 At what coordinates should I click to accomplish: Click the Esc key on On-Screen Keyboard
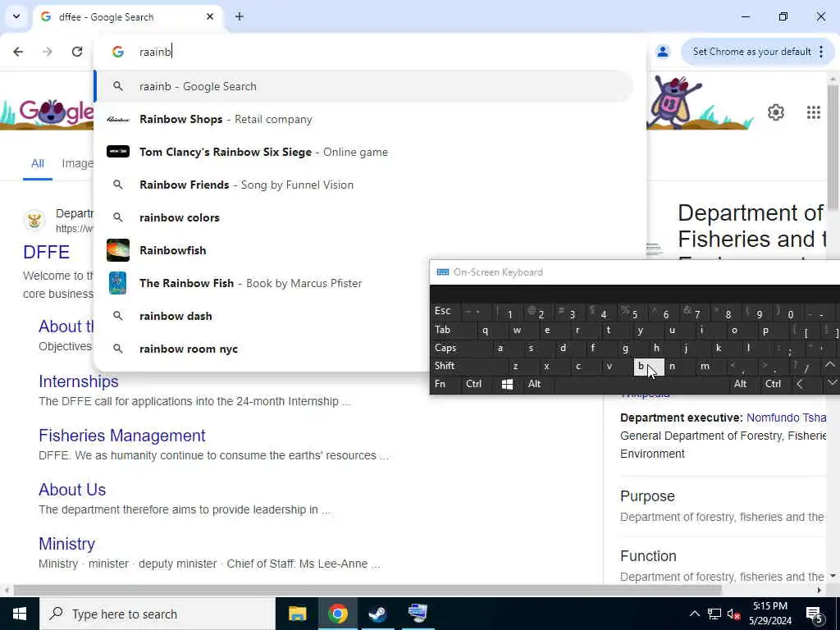(x=445, y=311)
